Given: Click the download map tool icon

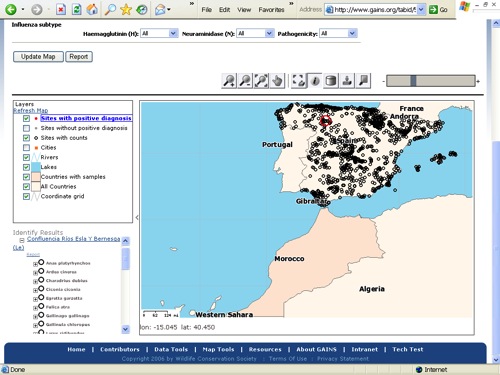Looking at the screenshot, I should 347,81.
